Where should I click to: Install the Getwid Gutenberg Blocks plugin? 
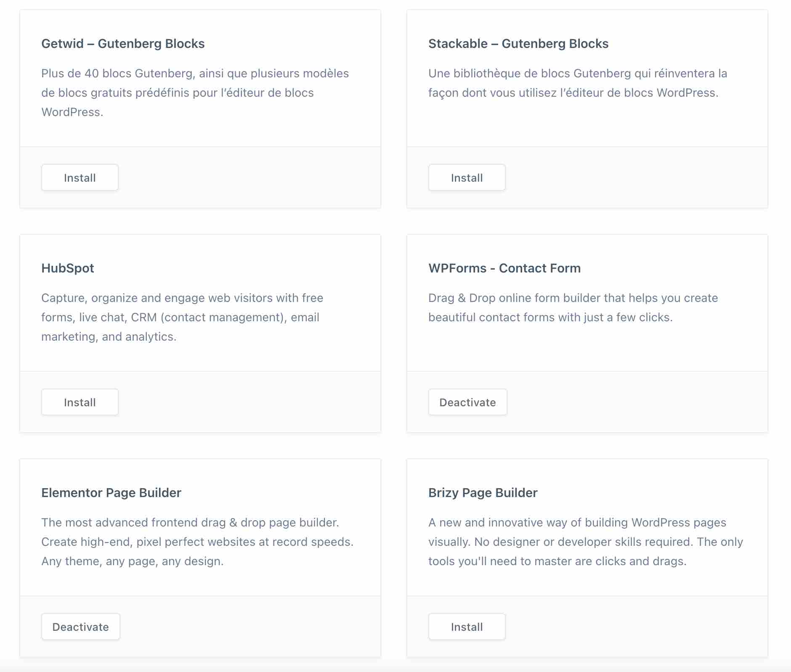[x=80, y=177]
